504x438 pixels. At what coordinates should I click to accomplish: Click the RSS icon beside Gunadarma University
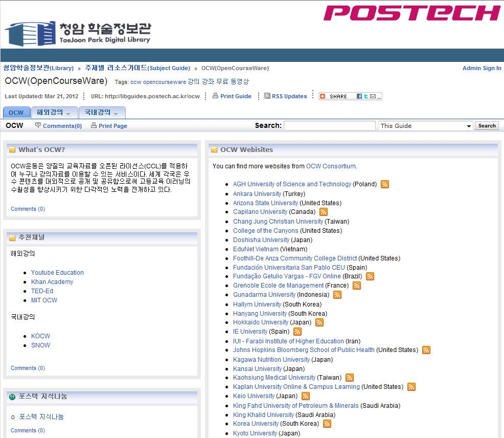point(337,295)
